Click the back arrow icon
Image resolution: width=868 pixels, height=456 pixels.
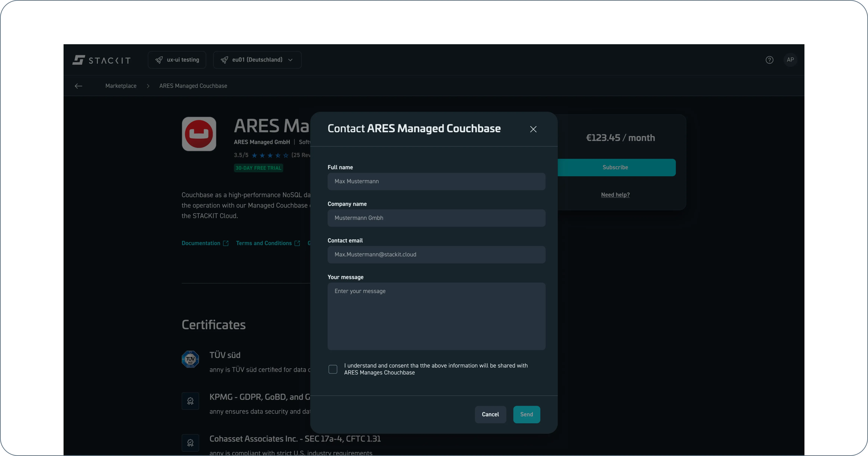click(79, 86)
